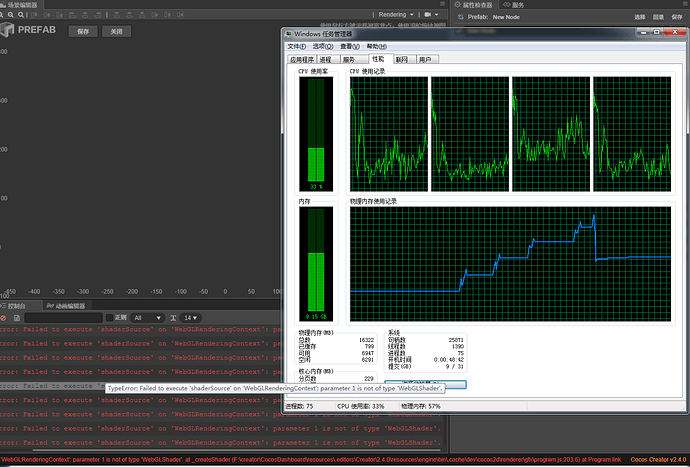The height and width of the screenshot is (467, 690).
Task: Open 查看(V) menu in Task Manager
Action: point(350,46)
